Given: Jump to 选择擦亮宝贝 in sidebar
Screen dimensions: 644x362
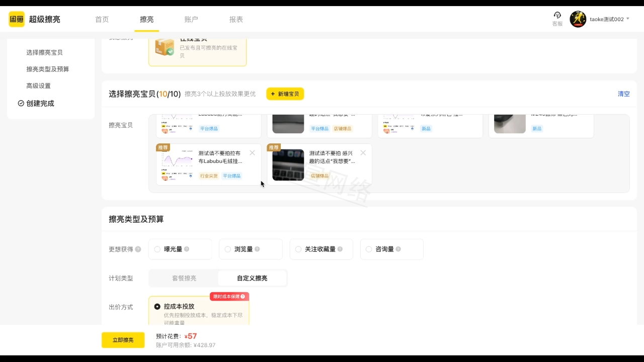Looking at the screenshot, I should tap(44, 52).
